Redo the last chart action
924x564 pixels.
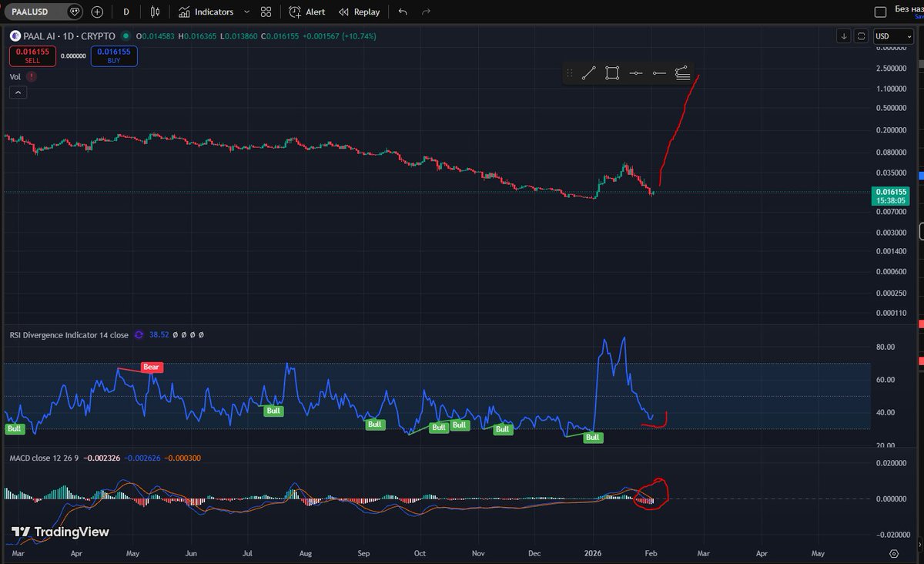[426, 12]
